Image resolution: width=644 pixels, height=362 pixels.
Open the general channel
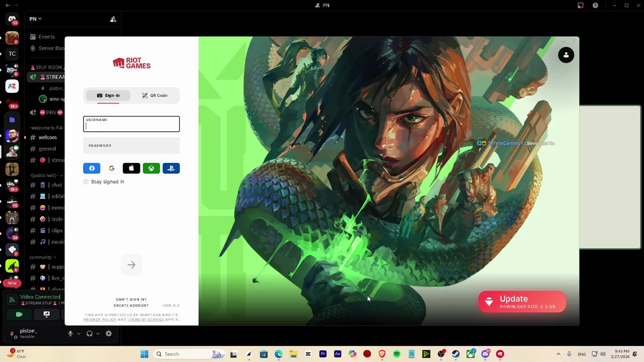(x=47, y=149)
